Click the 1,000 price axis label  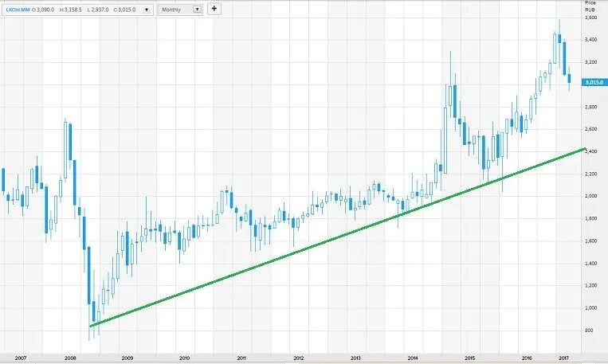coord(591,307)
